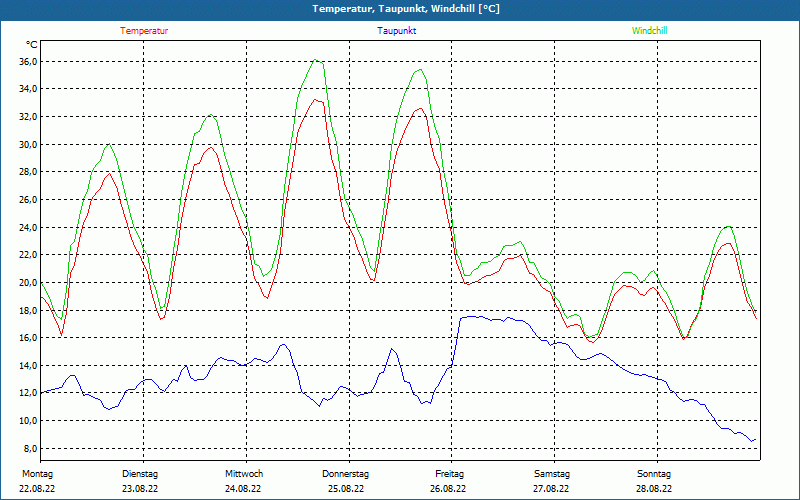Click the date 28.08.22

(x=654, y=489)
